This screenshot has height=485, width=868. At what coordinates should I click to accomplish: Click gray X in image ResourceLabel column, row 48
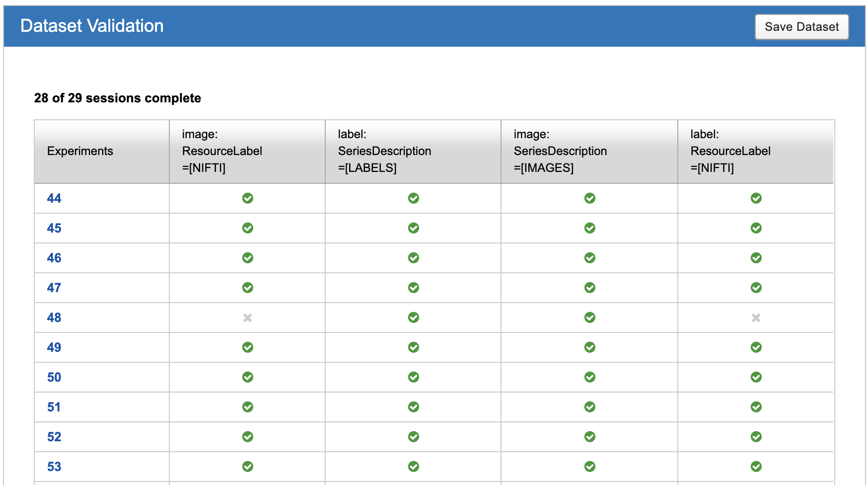(x=247, y=318)
